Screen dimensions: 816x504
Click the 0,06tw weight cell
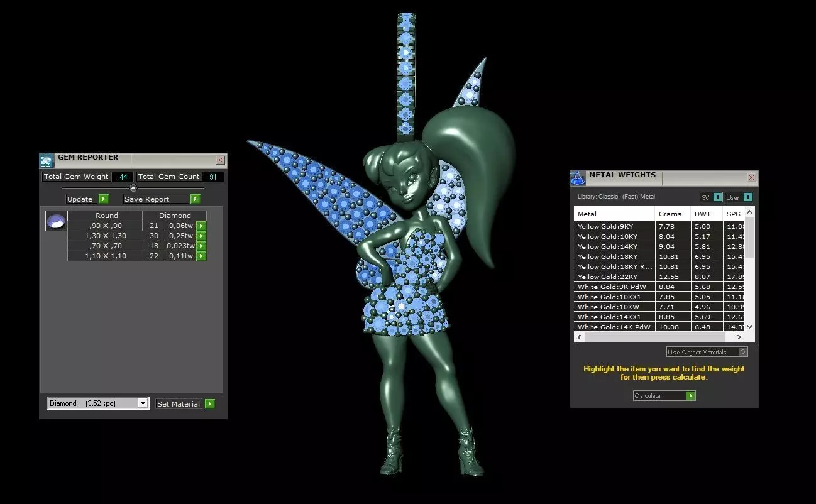[180, 226]
